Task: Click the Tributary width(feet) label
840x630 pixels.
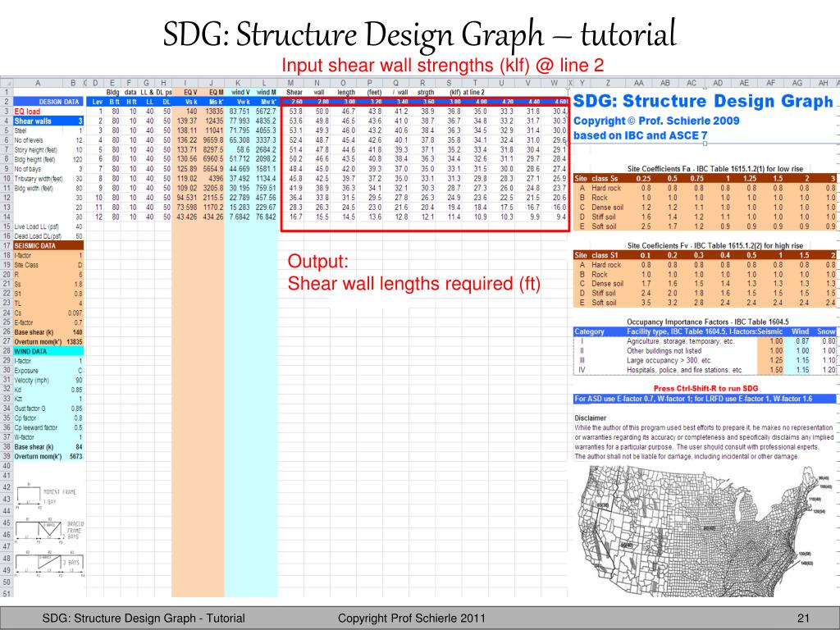Action: [x=39, y=179]
